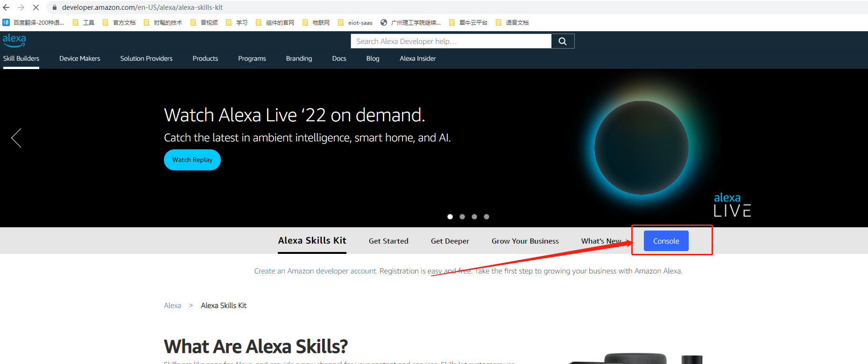Image resolution: width=868 pixels, height=364 pixels.
Task: Open the 犀牛云平台 bookmark folder
Action: tap(468, 22)
